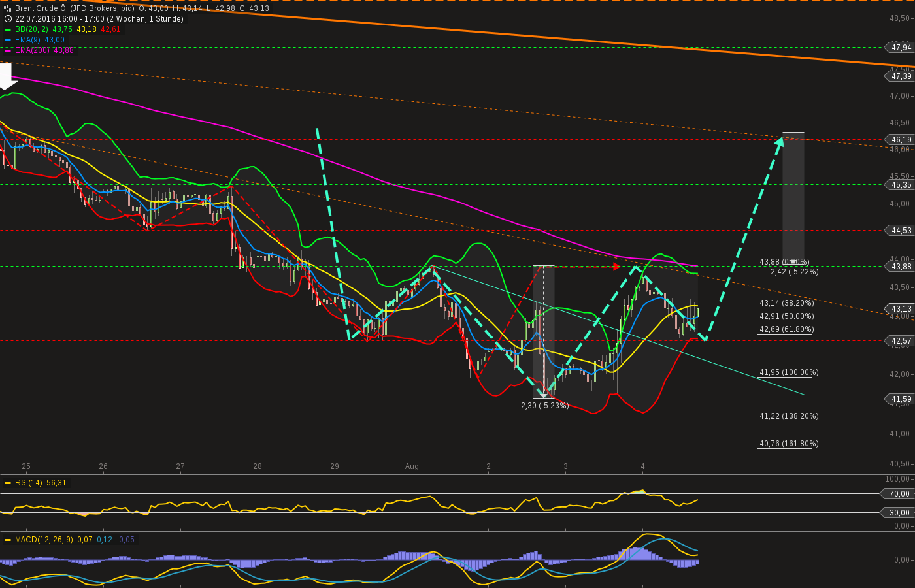This screenshot has width=915, height=588.
Task: Click the EMA(200) value 43,88 in the legend
Action: coord(63,50)
